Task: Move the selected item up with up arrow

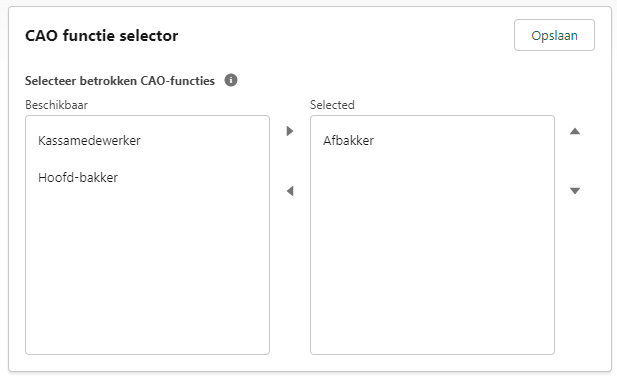Action: [575, 131]
